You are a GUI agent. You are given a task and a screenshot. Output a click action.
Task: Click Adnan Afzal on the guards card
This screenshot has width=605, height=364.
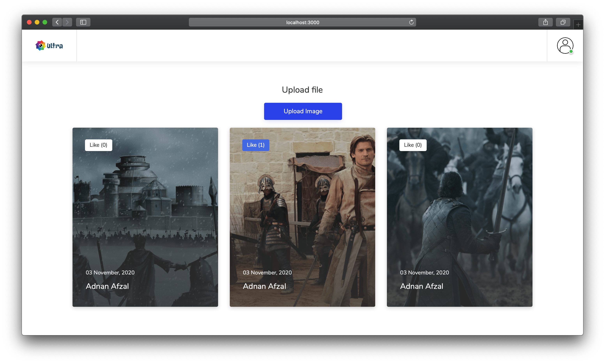click(x=264, y=286)
